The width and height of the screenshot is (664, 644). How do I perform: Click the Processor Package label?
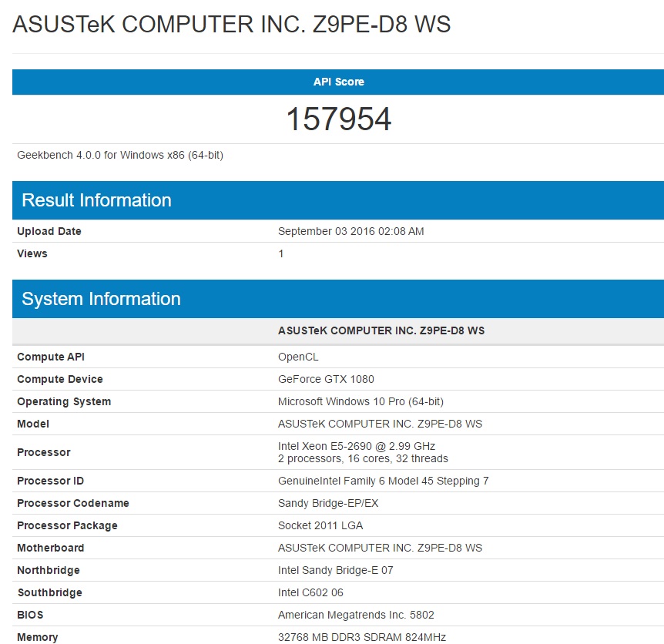tap(67, 525)
